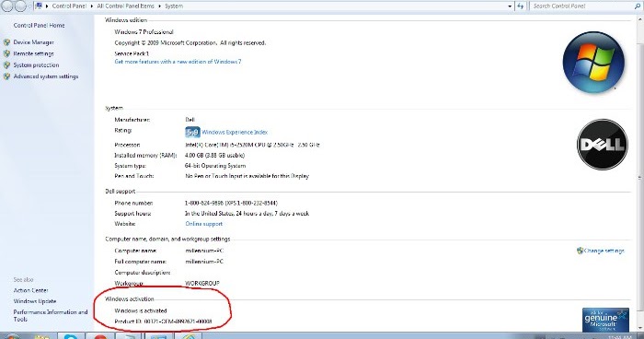Click the Dell support phone number value

point(231,203)
